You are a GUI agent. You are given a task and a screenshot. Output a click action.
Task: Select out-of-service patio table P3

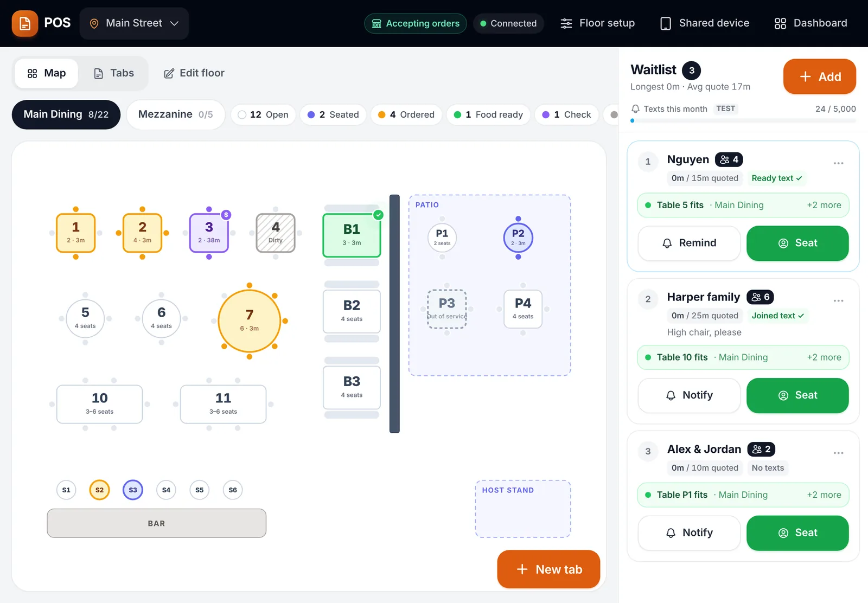coord(447,309)
